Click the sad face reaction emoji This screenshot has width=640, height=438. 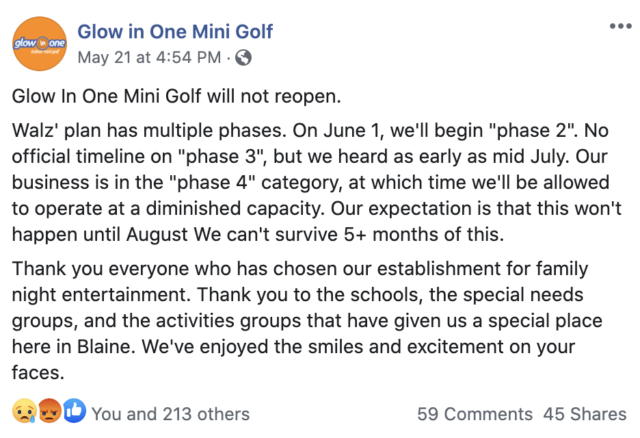(24, 413)
